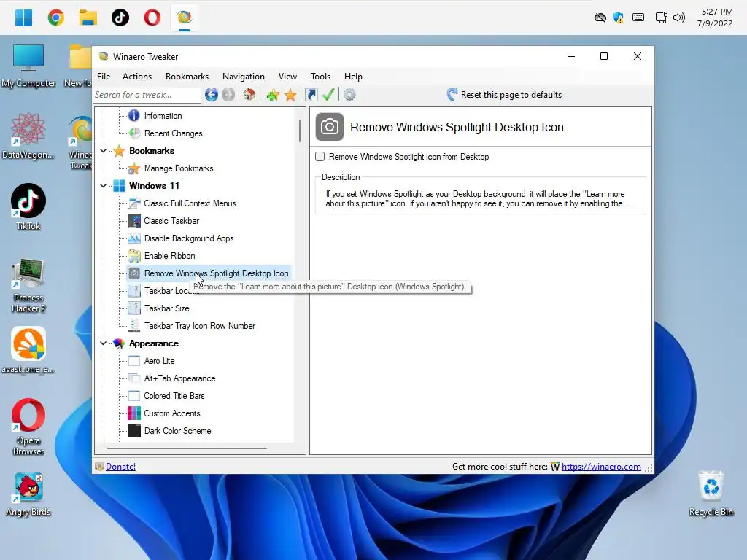Click the Forward navigation arrow in toolbar
This screenshot has width=747, height=560.
(228, 95)
